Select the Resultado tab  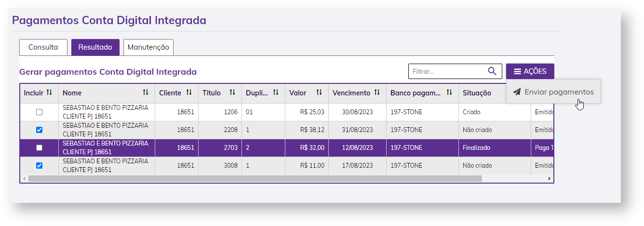(x=95, y=47)
